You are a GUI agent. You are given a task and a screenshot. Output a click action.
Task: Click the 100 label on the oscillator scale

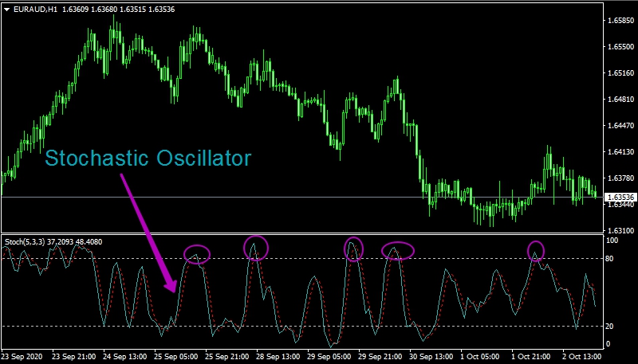pyautogui.click(x=612, y=240)
